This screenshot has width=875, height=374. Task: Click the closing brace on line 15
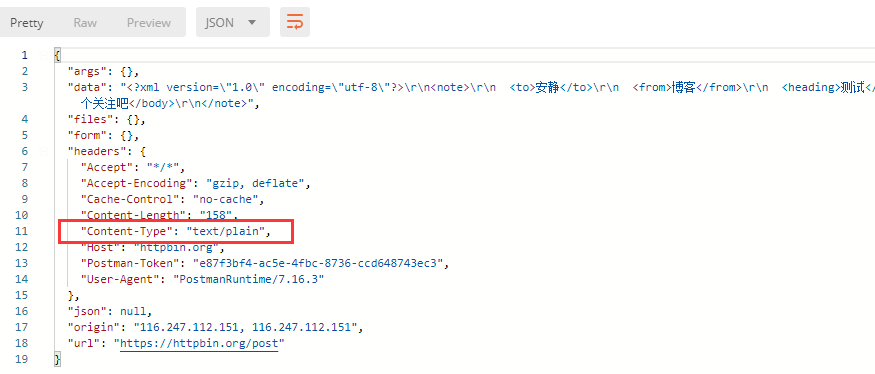point(70,295)
